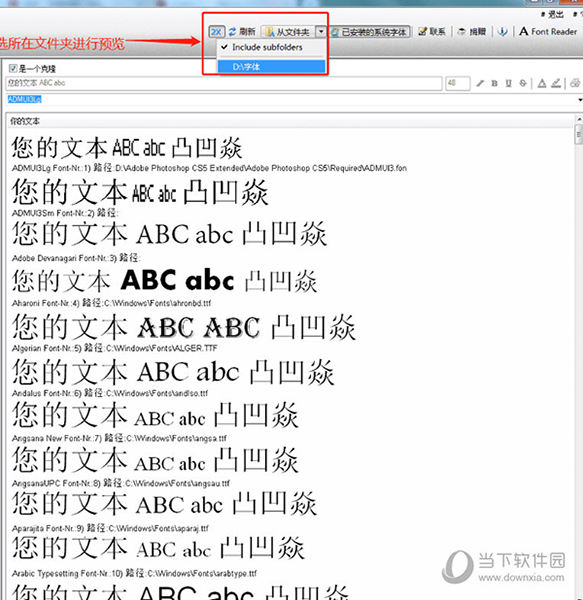This screenshot has width=583, height=600.
Task: Expand the font list dropdown arrow
Action: [580, 100]
